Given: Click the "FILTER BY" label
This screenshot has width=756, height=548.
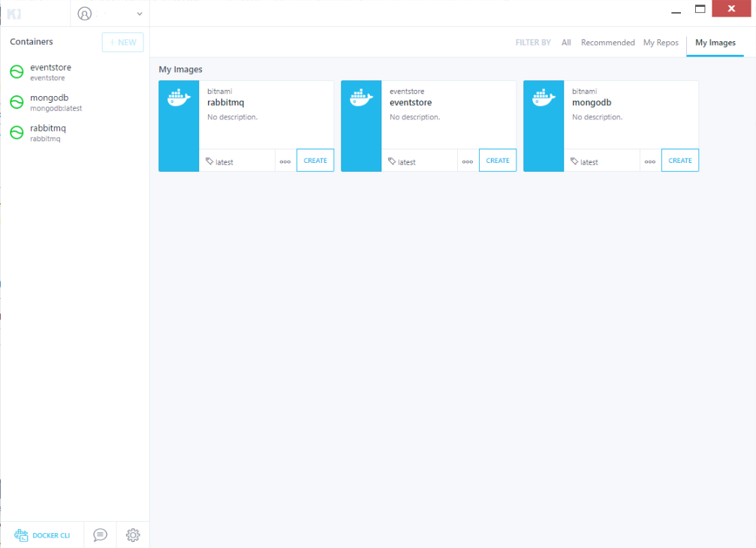Looking at the screenshot, I should click(x=533, y=42).
